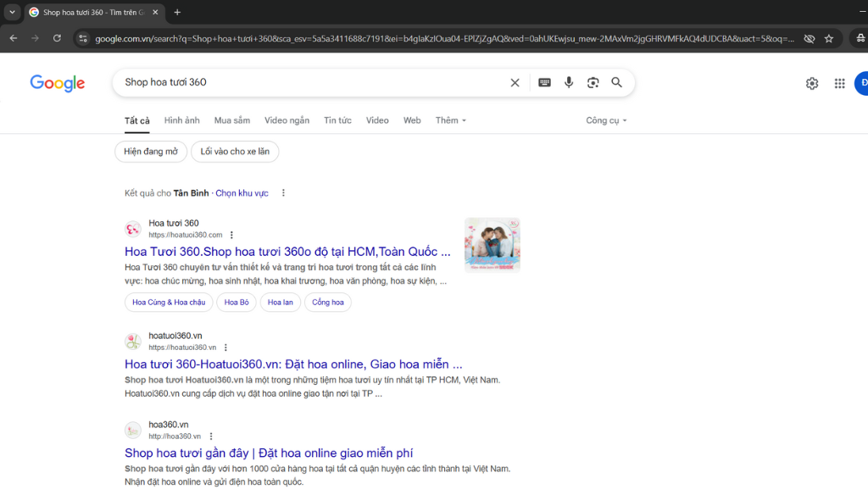Open 'Hoa tươi 360-Hoatuoi360.vn' result link
The width and height of the screenshot is (868, 495).
(x=293, y=364)
